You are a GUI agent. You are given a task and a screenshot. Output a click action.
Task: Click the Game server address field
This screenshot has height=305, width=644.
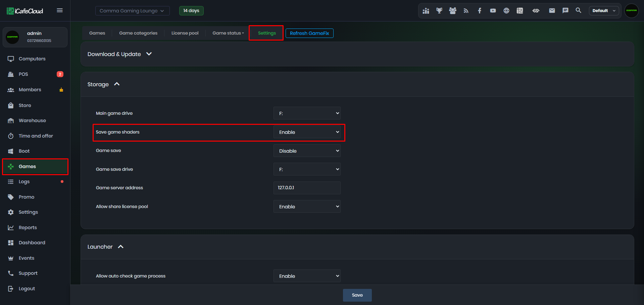click(307, 188)
